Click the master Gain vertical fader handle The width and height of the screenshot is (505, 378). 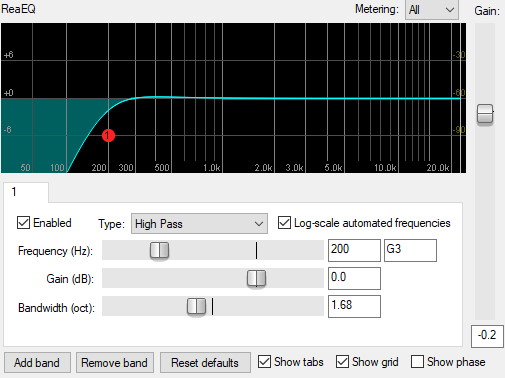pyautogui.click(x=485, y=115)
